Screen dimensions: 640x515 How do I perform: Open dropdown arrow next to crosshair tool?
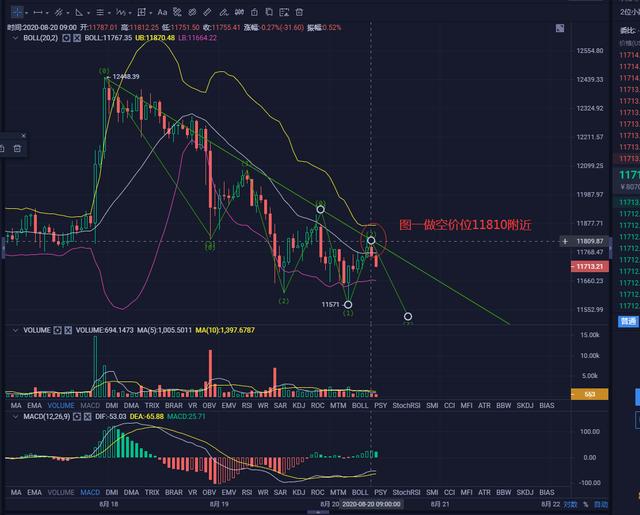(x=27, y=13)
